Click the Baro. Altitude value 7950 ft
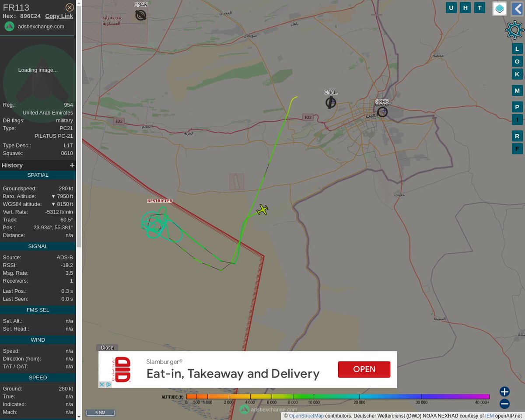This screenshot has height=420, width=525. point(62,196)
